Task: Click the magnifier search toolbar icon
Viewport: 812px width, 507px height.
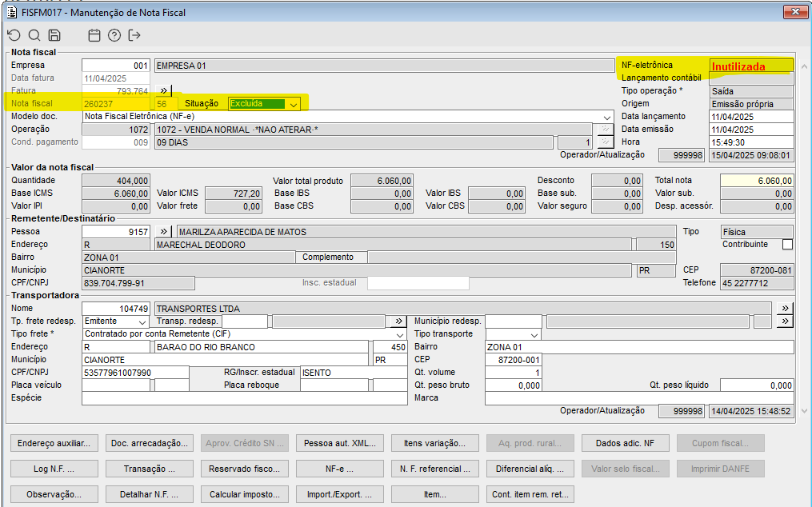Action: (x=34, y=35)
